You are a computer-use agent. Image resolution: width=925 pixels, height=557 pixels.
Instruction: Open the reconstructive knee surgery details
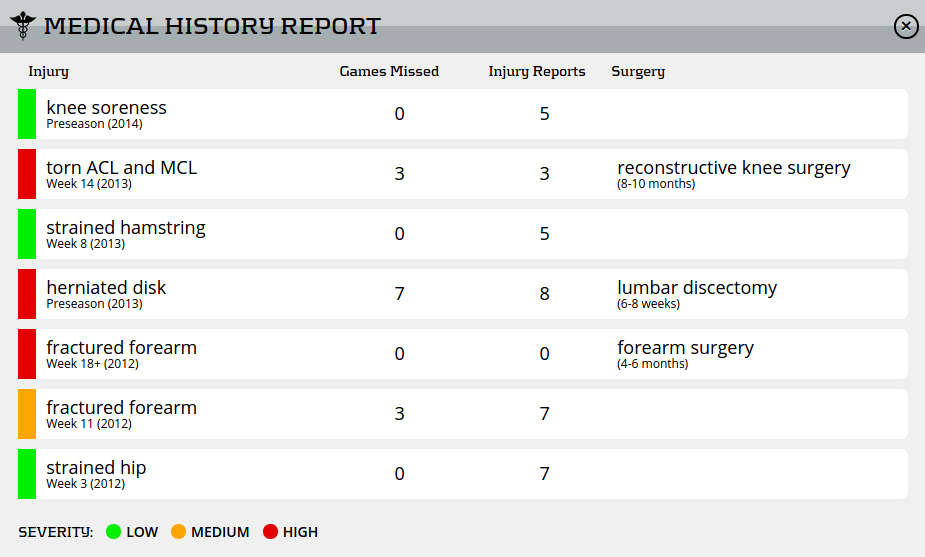(x=734, y=168)
